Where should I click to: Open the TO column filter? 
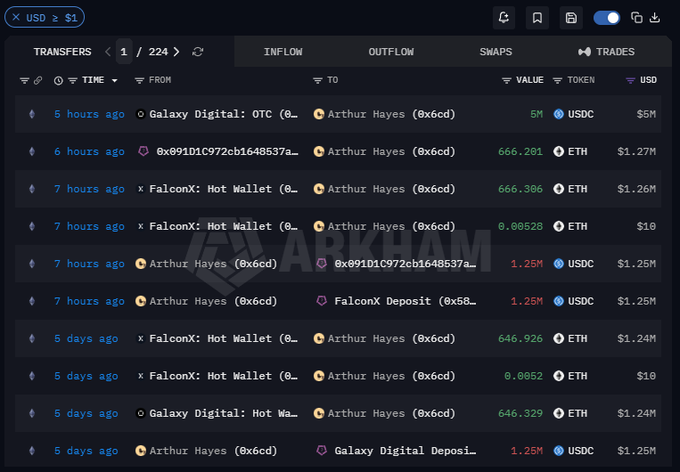pyautogui.click(x=317, y=80)
